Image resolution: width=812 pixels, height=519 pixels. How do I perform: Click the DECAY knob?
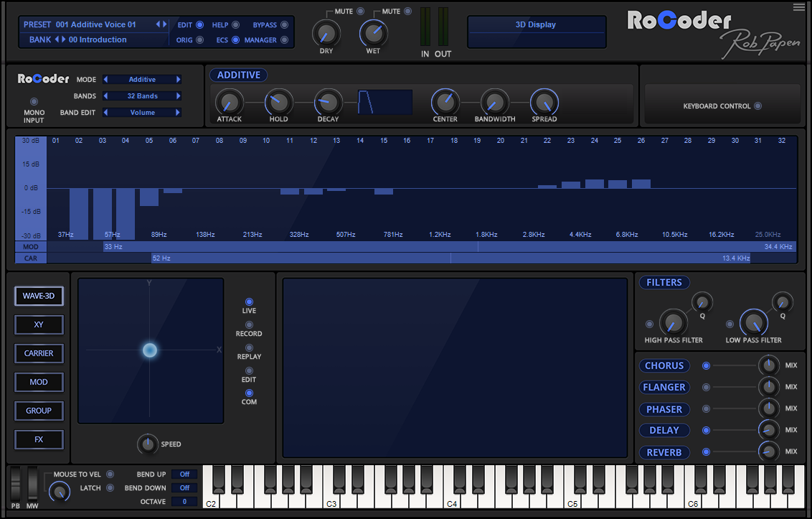(328, 102)
